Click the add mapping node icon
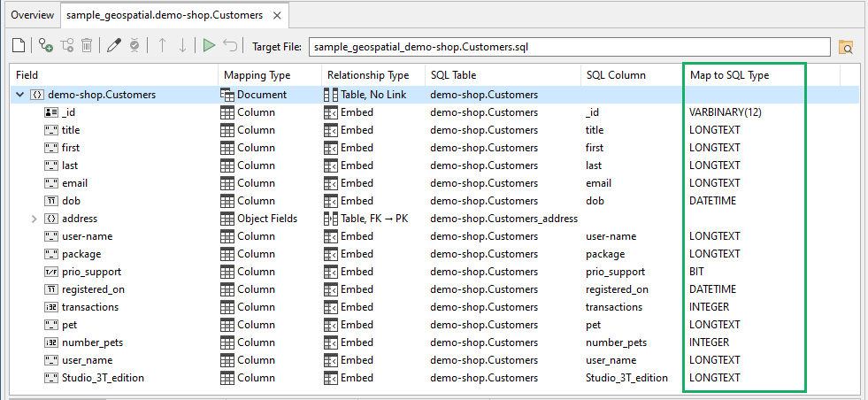Viewport: 868px width, 400px height. (45, 46)
